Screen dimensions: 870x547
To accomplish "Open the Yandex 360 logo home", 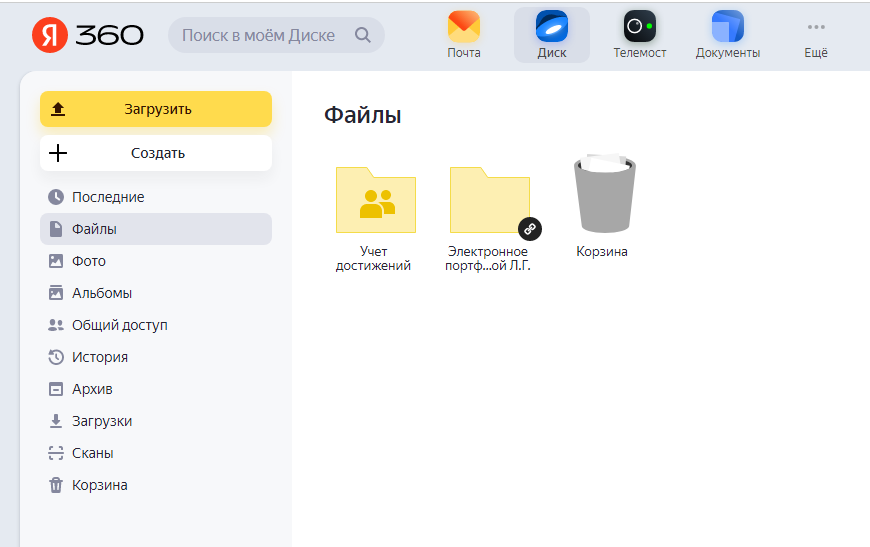I will (88, 35).
